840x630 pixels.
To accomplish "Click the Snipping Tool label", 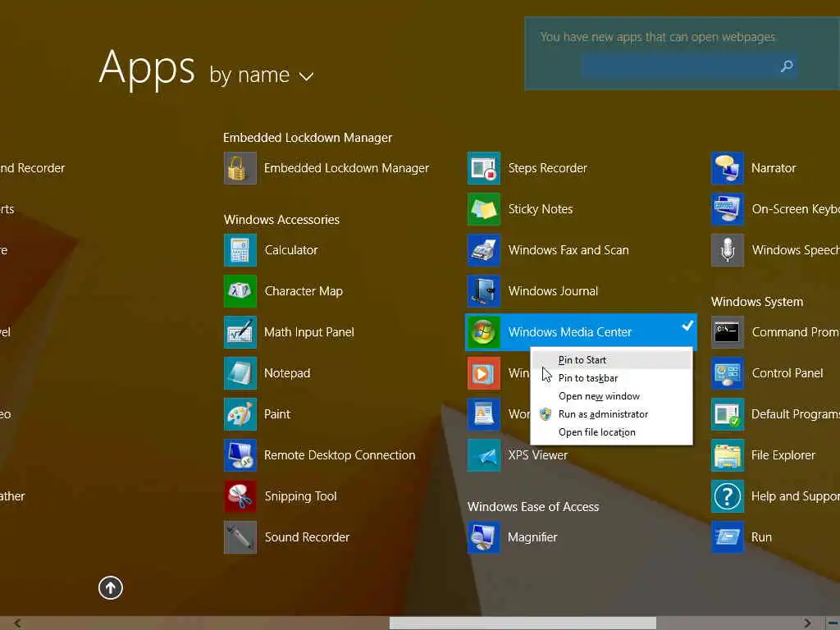I will pyautogui.click(x=300, y=496).
